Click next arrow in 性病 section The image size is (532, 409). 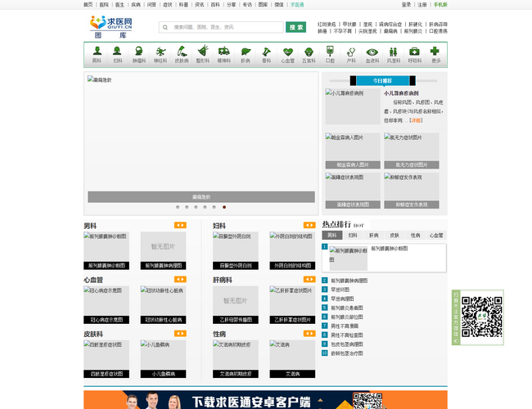pos(312,334)
